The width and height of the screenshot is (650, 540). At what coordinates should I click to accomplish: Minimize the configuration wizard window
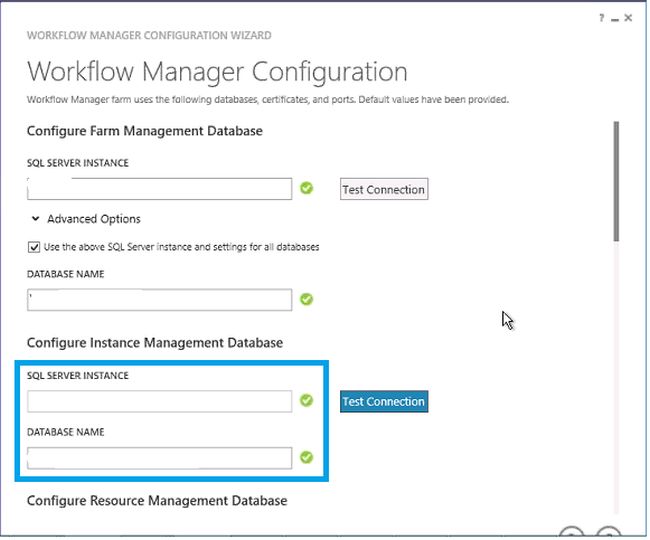(615, 18)
